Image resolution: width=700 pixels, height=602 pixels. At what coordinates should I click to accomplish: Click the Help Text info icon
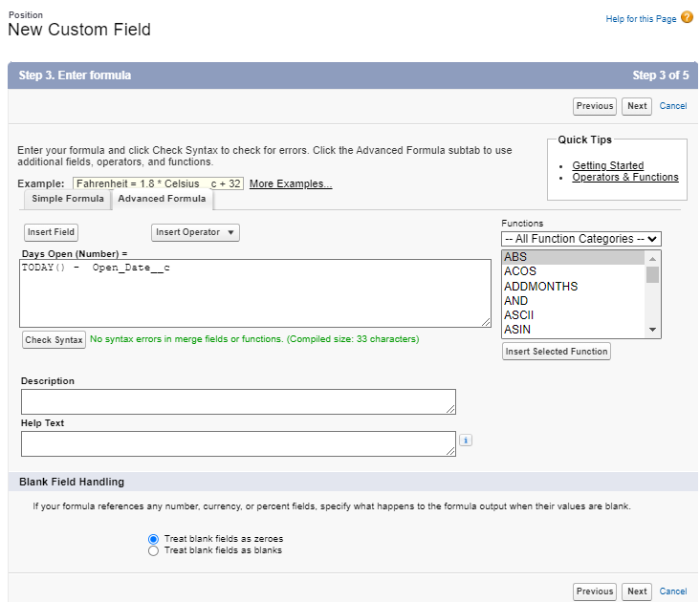tap(466, 441)
